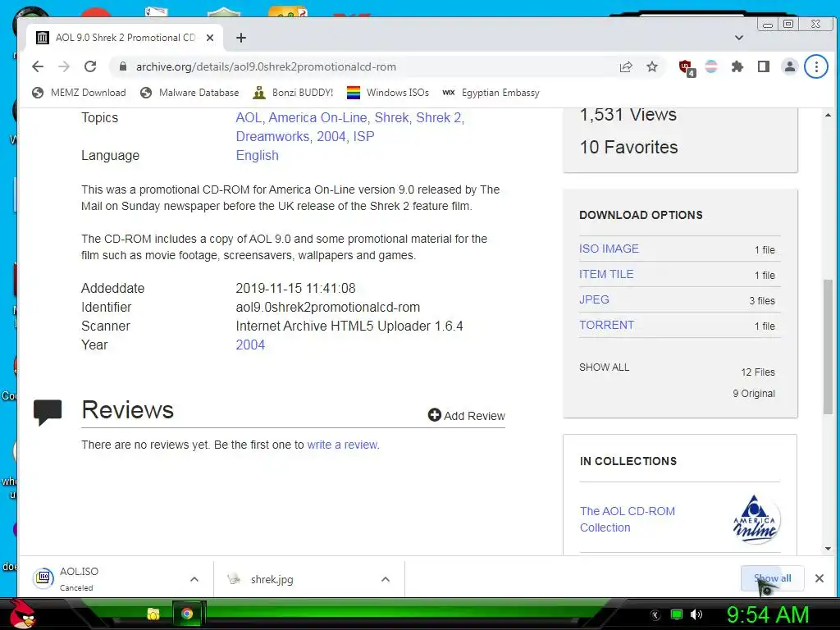Click the ISP topic link

(363, 137)
